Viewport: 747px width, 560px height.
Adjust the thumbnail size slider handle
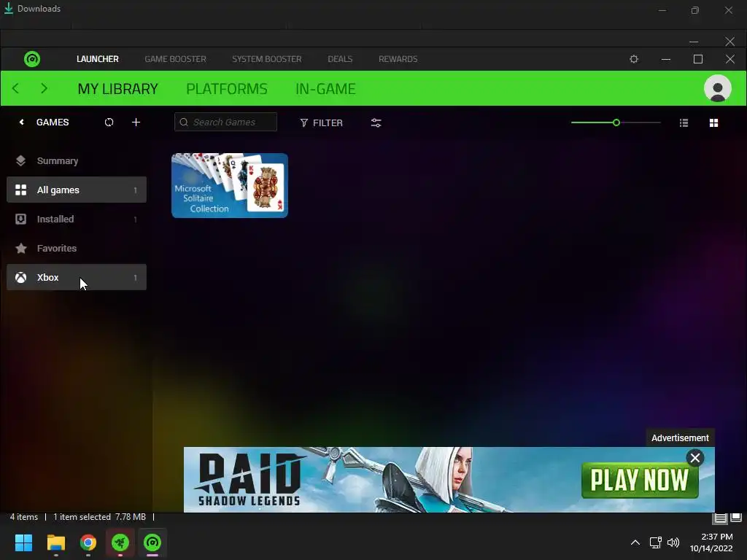(x=616, y=122)
